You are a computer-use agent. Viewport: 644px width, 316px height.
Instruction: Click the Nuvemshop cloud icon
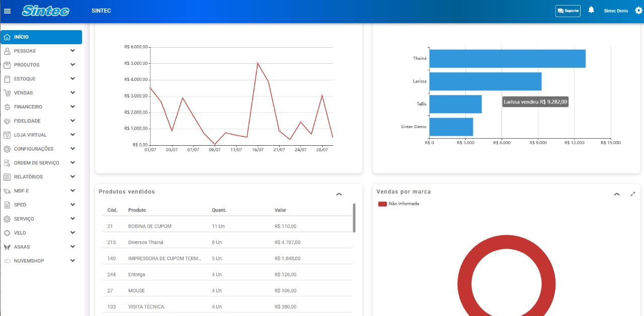[7, 261]
